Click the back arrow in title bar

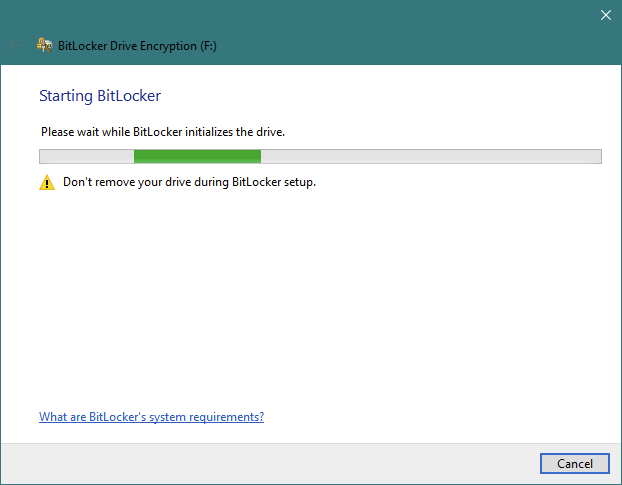15,45
